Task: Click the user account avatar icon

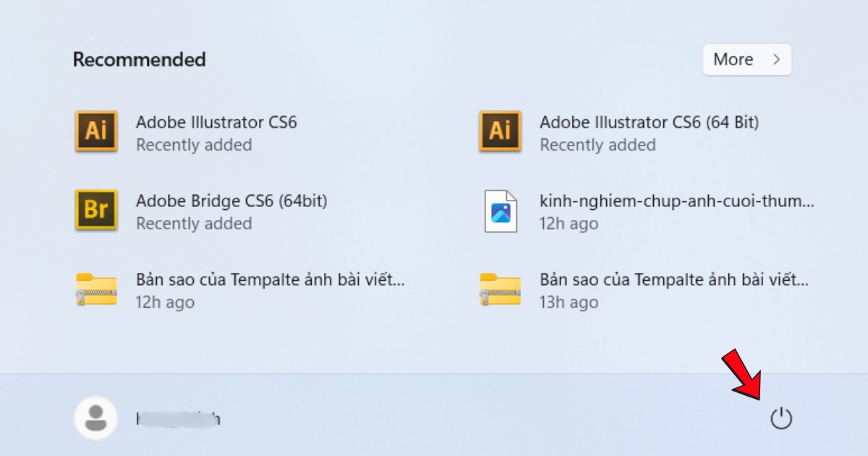Action: (95, 418)
